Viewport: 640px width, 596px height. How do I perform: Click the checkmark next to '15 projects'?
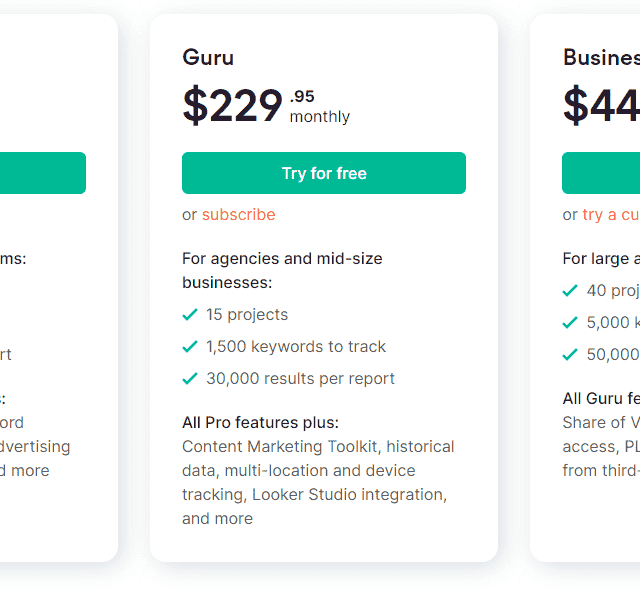click(190, 314)
